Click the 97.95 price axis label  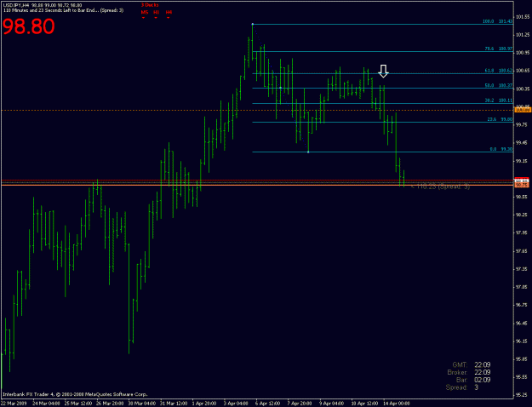[523, 232]
